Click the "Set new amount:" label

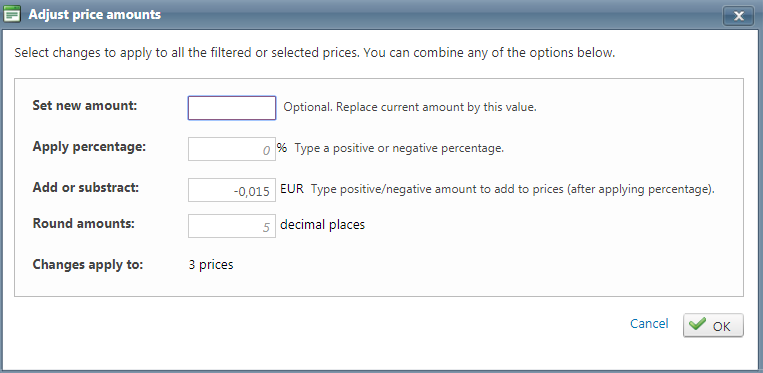tap(85, 106)
